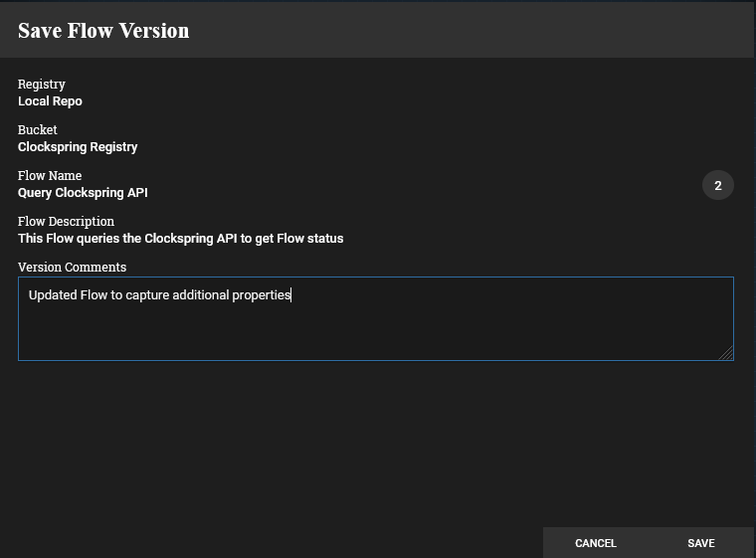Click the 'Flow Name' label
The image size is (756, 558).
(x=50, y=175)
